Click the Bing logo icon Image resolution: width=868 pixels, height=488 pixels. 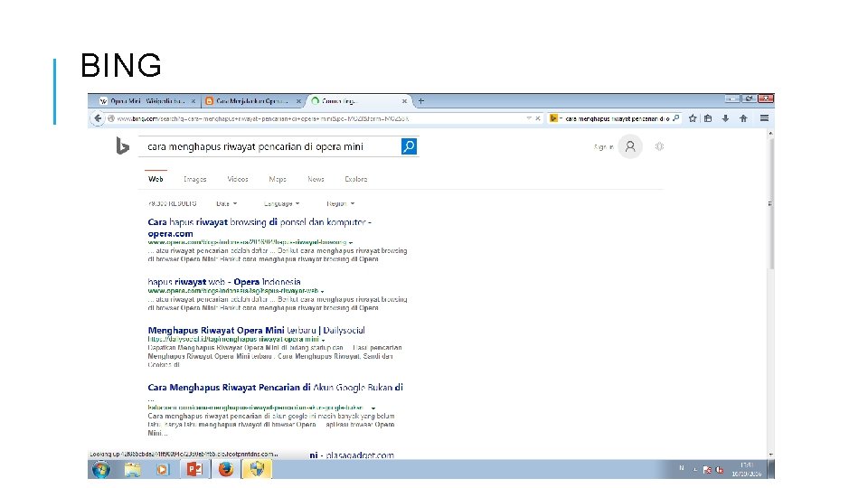122,146
